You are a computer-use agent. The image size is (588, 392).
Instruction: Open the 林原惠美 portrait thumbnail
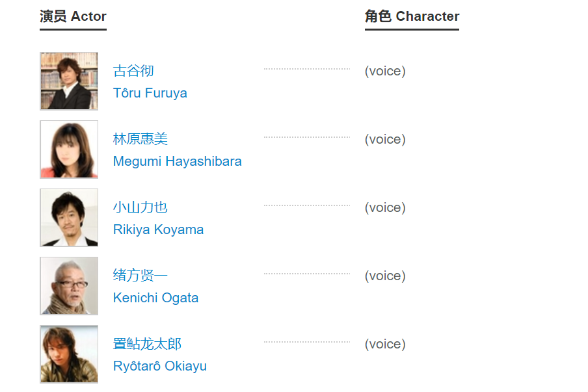tap(69, 150)
